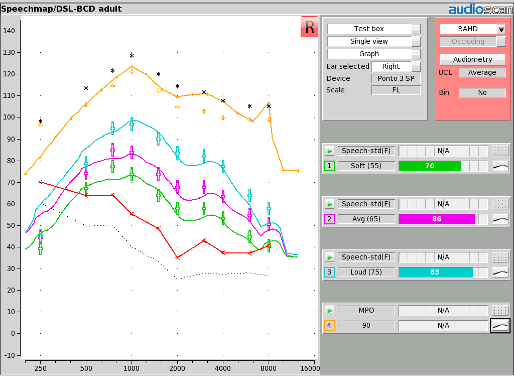Toggle the Bin No button

pyautogui.click(x=482, y=93)
